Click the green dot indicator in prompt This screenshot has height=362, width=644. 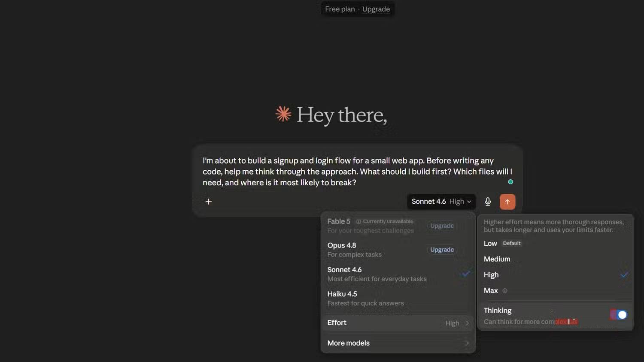tap(510, 182)
